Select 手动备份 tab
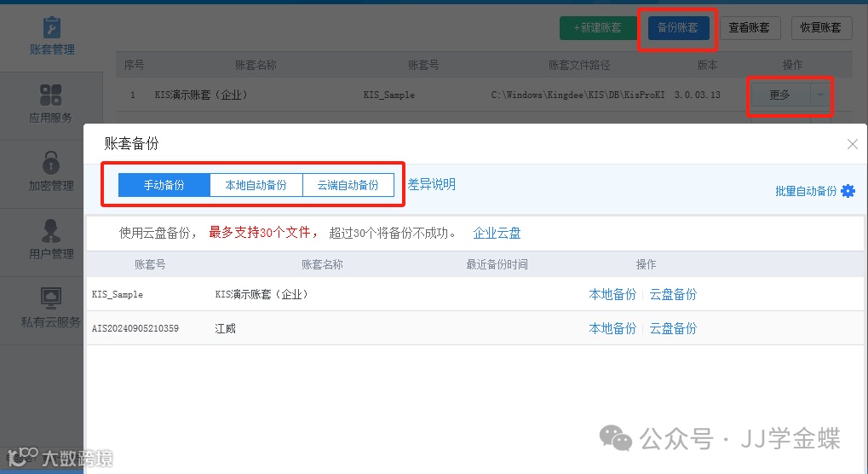 coord(164,185)
